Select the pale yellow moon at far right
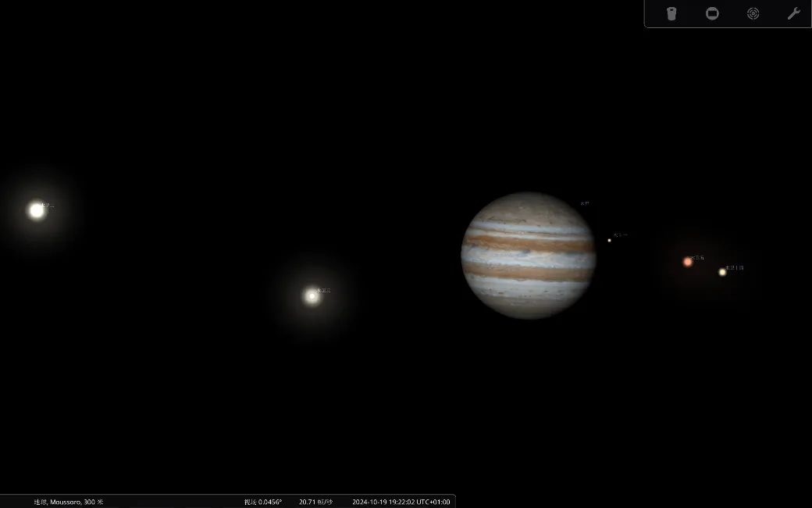The width and height of the screenshot is (812, 508). 722,272
